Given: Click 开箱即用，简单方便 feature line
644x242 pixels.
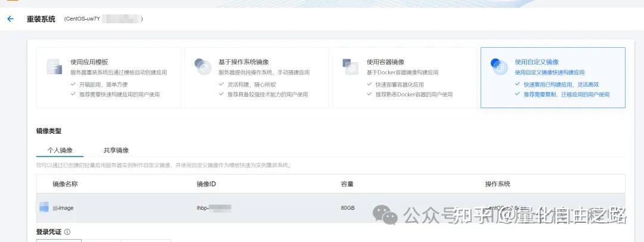Looking at the screenshot, I should click(104, 85).
